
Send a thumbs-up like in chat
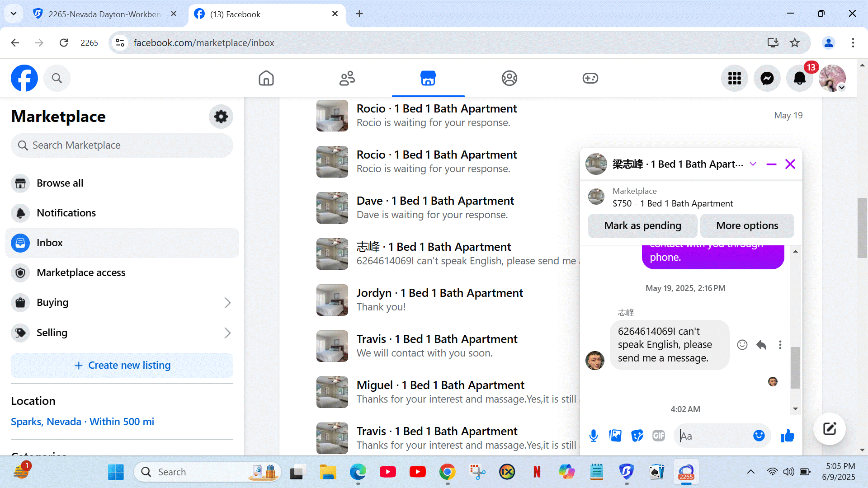coord(787,436)
